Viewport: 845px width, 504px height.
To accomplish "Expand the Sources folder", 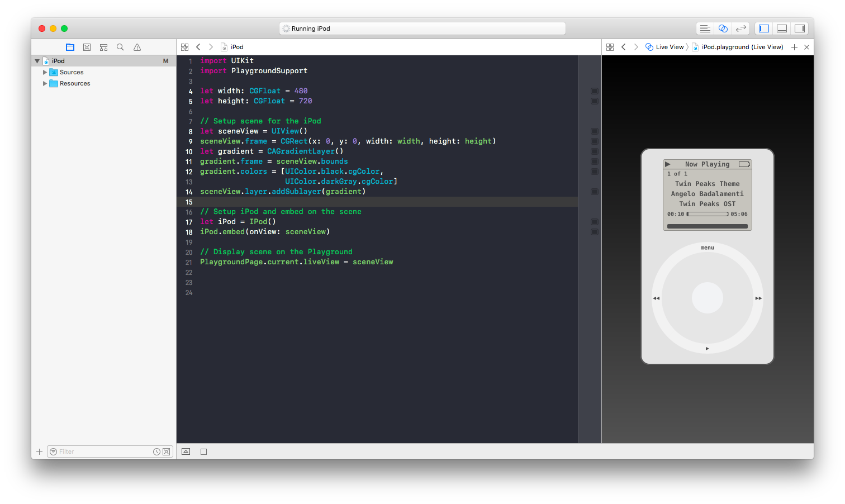I will coord(45,73).
